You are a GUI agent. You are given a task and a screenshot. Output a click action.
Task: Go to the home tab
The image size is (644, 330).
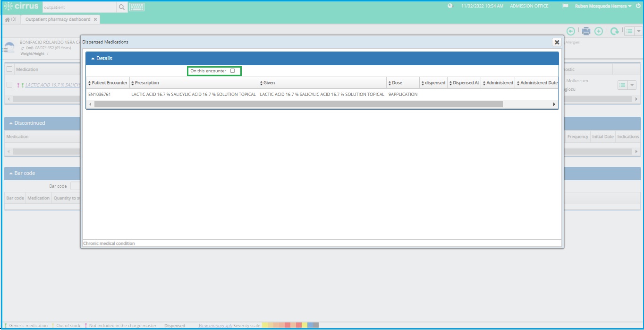9,20
